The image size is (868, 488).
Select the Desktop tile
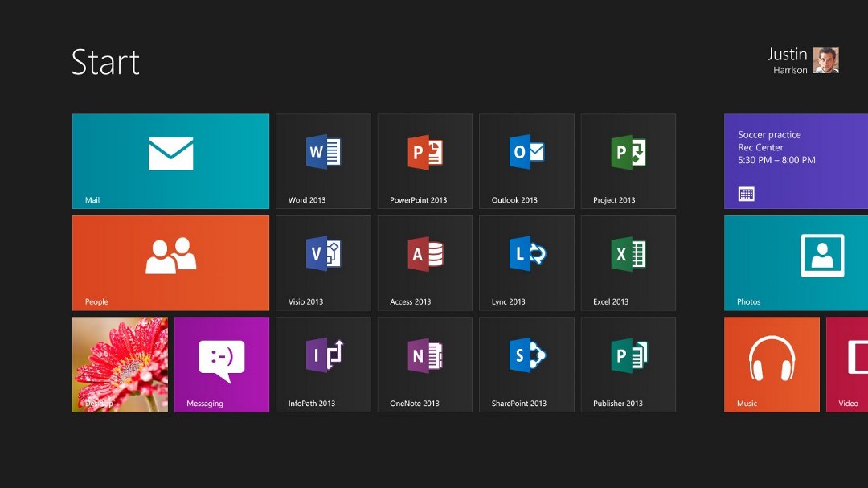(x=120, y=364)
